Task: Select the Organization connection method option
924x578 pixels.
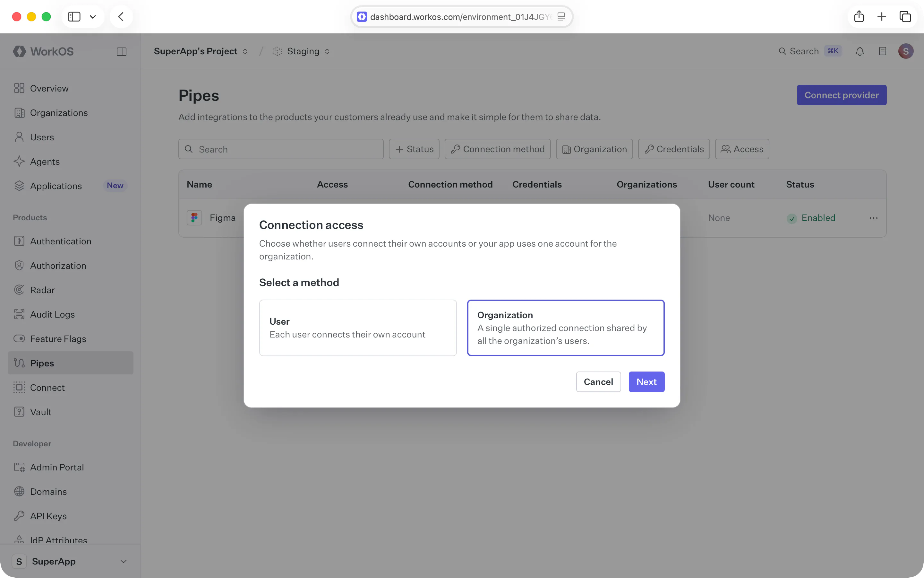Action: pyautogui.click(x=566, y=328)
